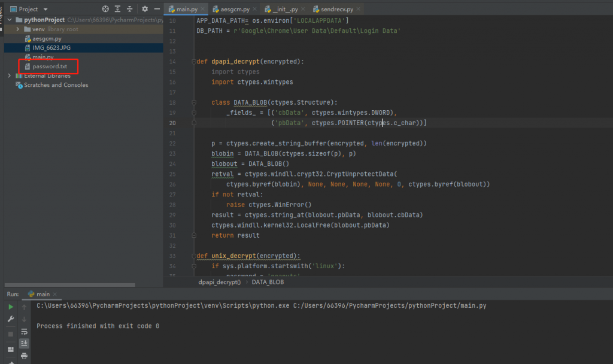Open the Project view dropdown

click(45, 9)
